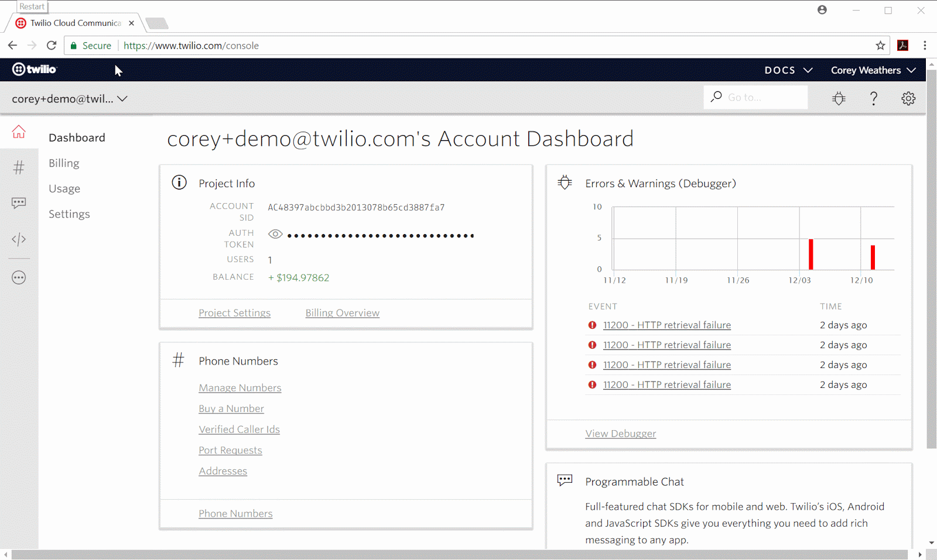The width and height of the screenshot is (937, 560).
Task: Open View Debugger link
Action: [x=621, y=434]
